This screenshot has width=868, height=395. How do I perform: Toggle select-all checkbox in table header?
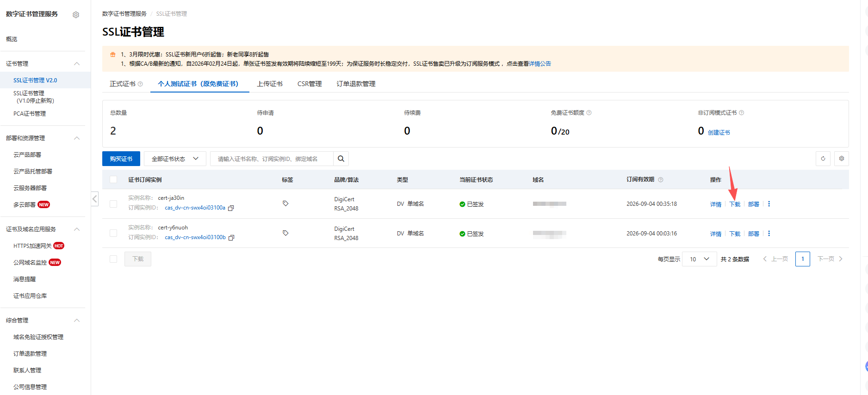tap(113, 179)
